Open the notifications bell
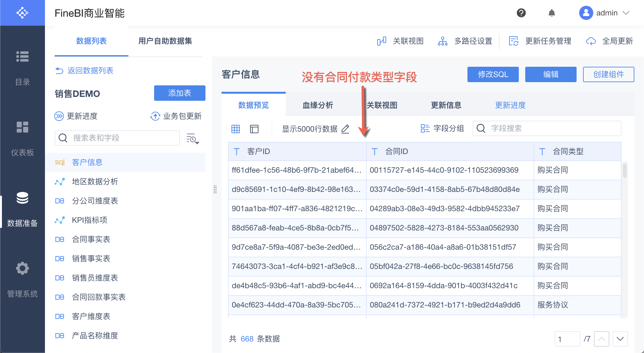644x353 pixels. point(552,13)
